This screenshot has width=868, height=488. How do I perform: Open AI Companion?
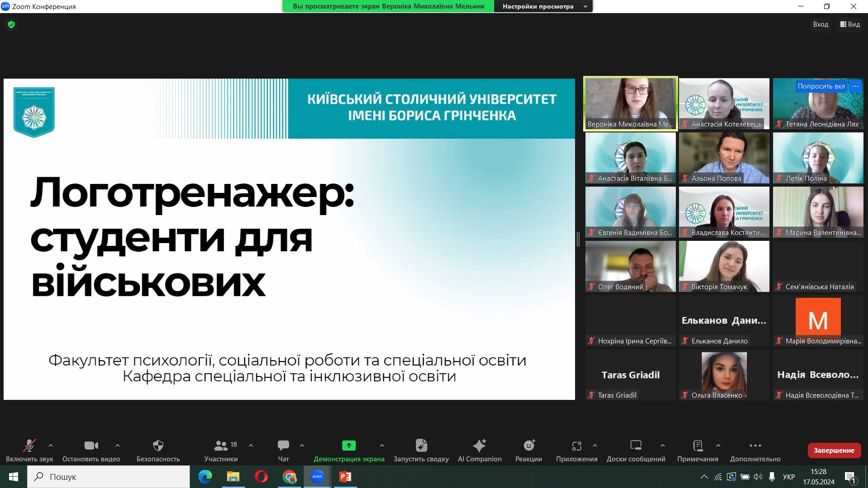(479, 446)
